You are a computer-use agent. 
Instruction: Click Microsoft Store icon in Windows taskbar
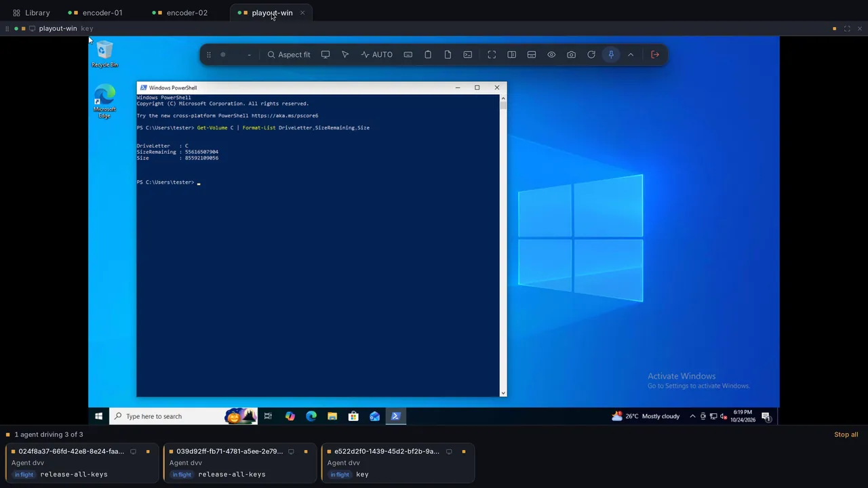click(353, 416)
